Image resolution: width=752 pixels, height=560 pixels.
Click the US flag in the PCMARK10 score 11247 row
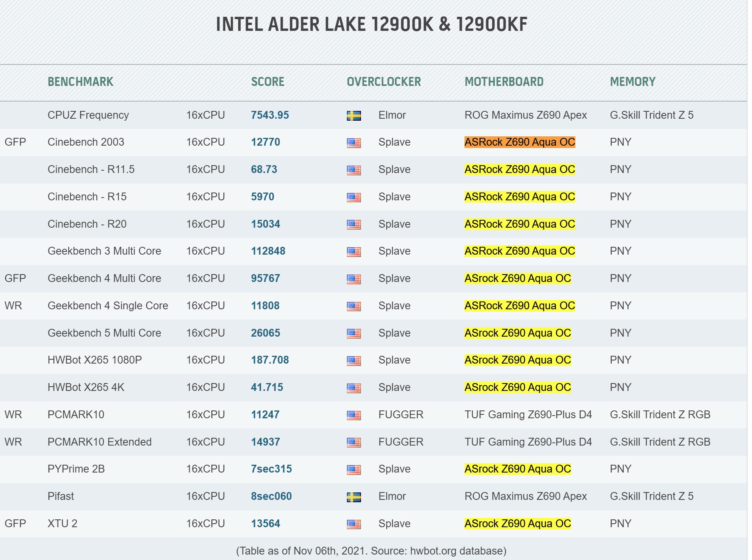(354, 415)
